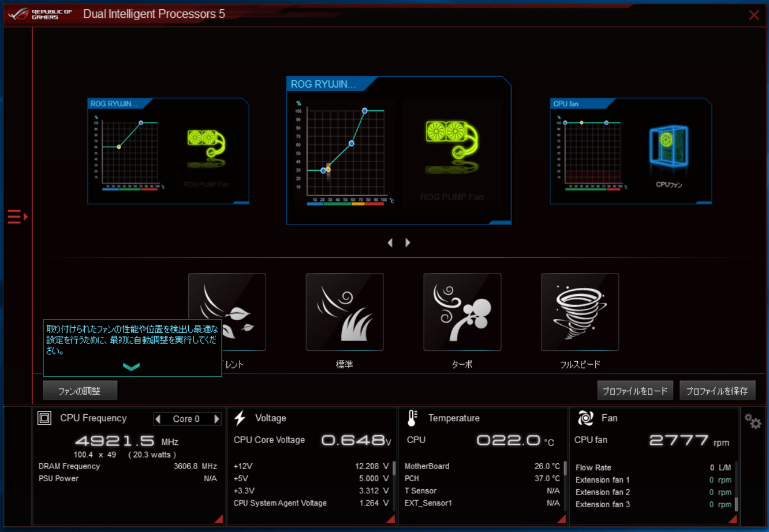Open the settings gears icon
This screenshot has height=532, width=769.
[x=753, y=422]
